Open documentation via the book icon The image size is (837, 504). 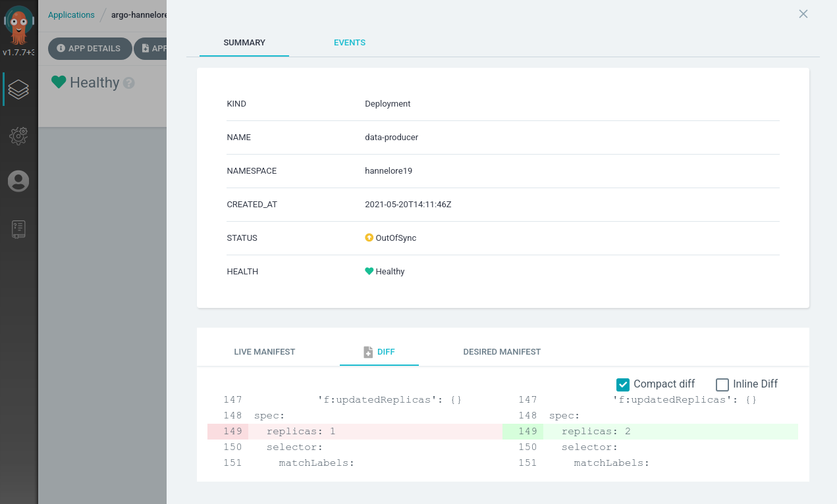(18, 229)
